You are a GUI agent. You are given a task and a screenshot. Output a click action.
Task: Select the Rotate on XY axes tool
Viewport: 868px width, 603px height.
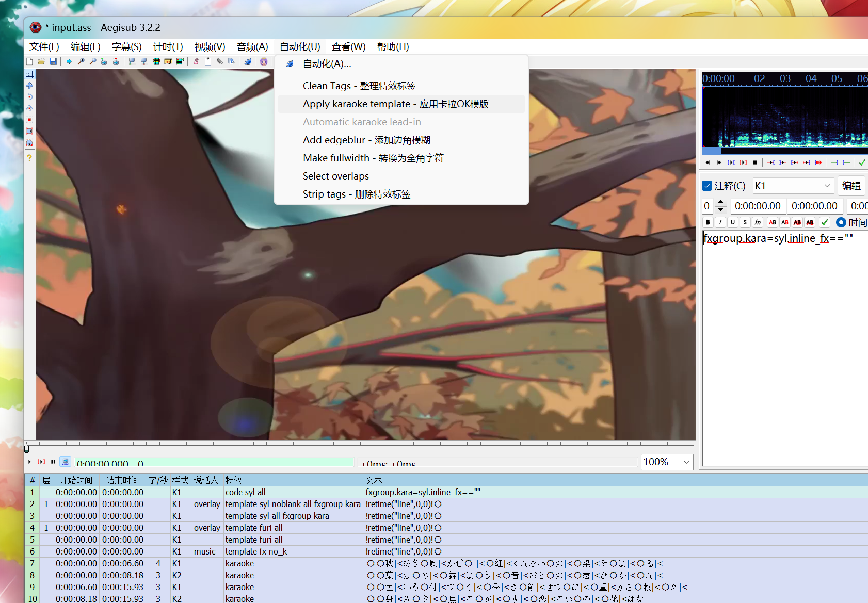point(29,108)
